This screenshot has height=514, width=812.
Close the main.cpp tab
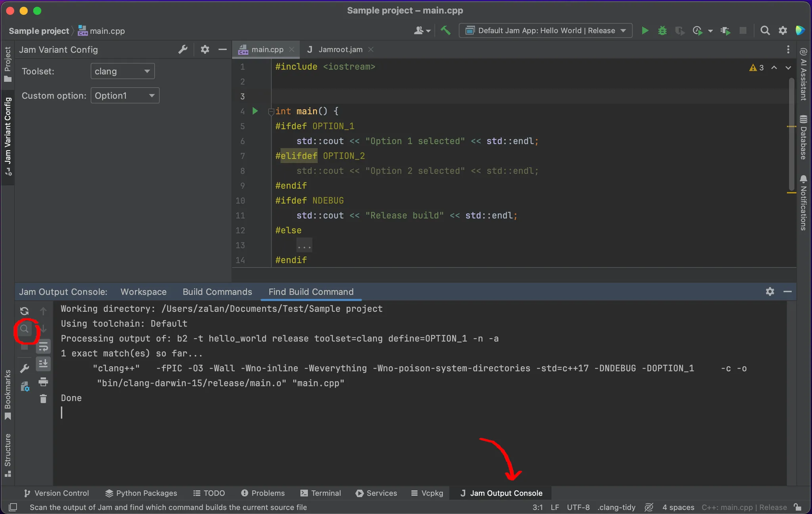291,50
